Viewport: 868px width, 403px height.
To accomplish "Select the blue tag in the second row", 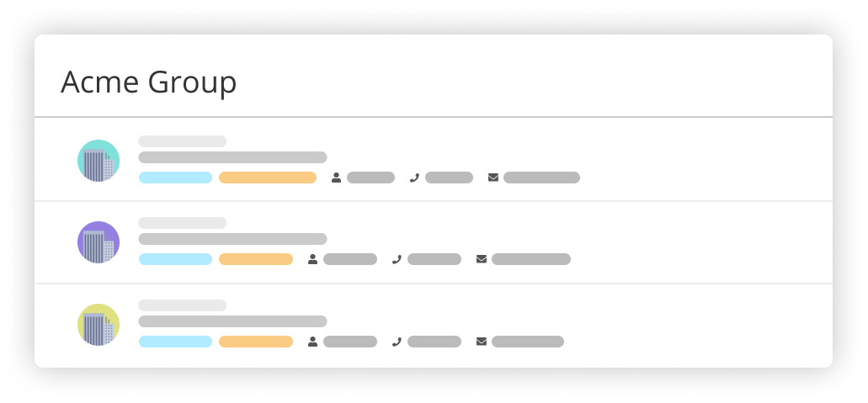I will coord(175,259).
